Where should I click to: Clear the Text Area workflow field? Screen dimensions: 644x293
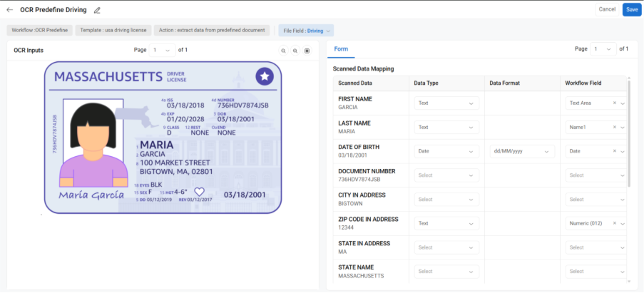click(x=614, y=103)
